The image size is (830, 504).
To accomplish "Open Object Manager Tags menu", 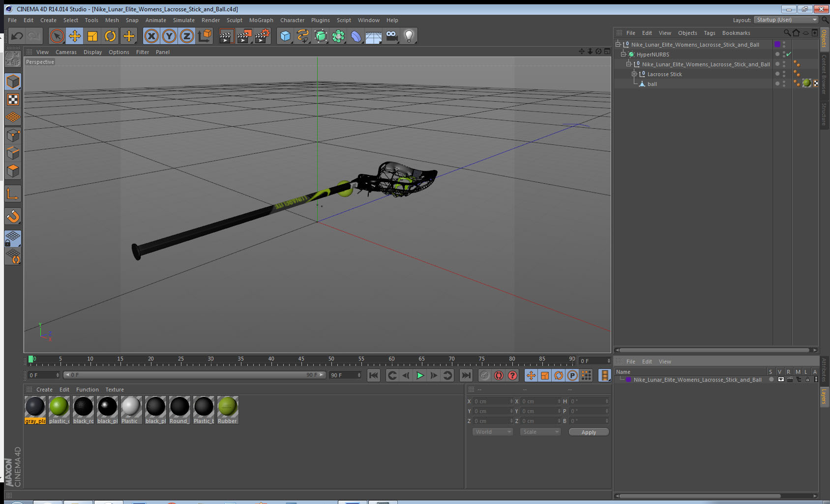I will click(710, 33).
